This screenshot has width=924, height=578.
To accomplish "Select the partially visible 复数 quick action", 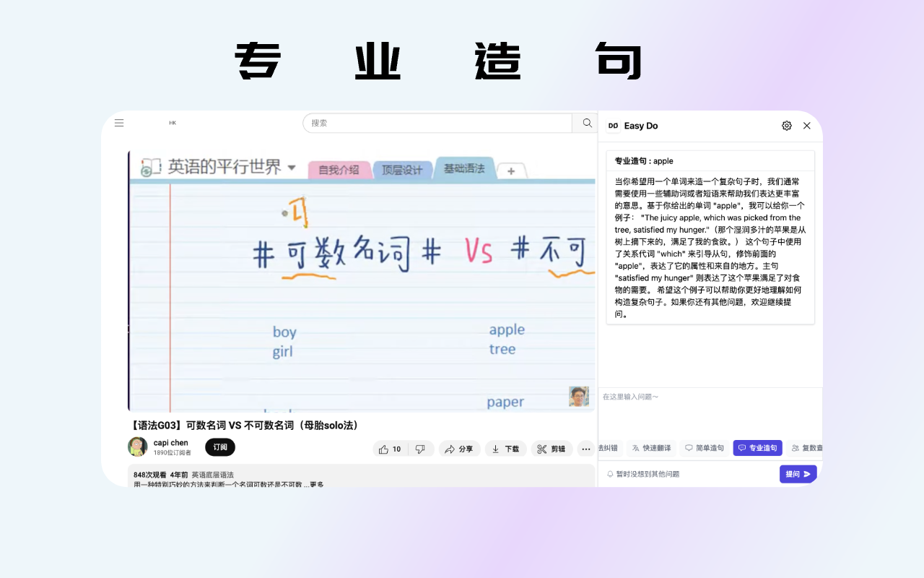I will (805, 448).
